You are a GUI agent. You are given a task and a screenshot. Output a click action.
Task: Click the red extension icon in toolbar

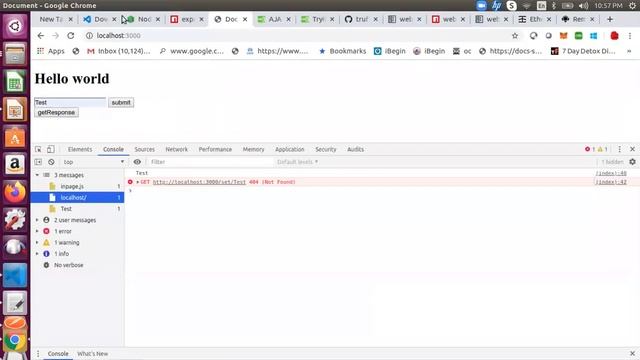coord(614,36)
